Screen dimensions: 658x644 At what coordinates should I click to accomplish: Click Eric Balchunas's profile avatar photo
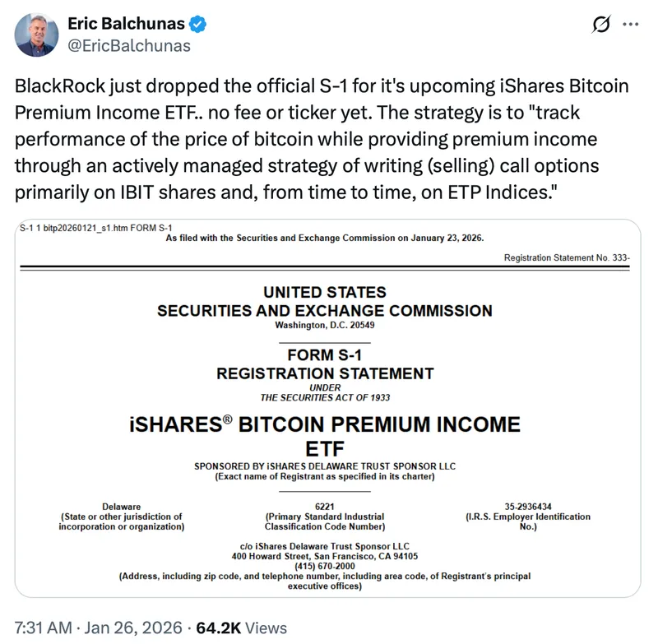[38, 35]
